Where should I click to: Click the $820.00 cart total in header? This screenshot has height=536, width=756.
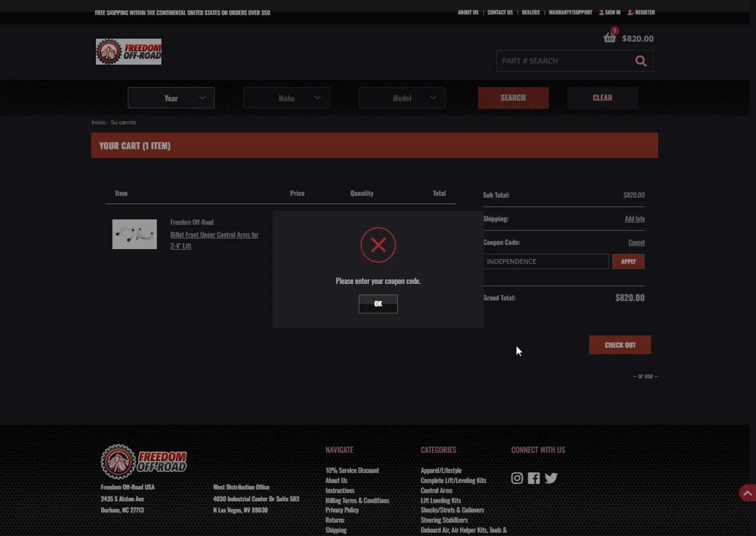(638, 38)
